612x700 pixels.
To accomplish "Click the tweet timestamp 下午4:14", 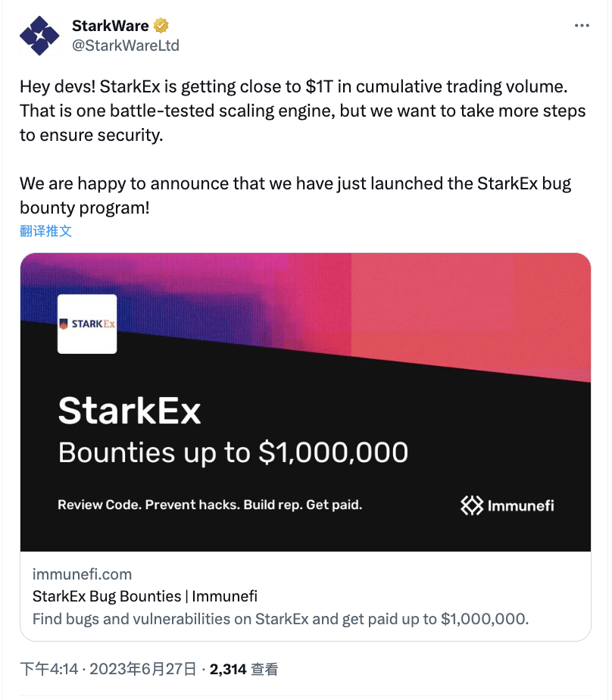I will pyautogui.click(x=45, y=669).
